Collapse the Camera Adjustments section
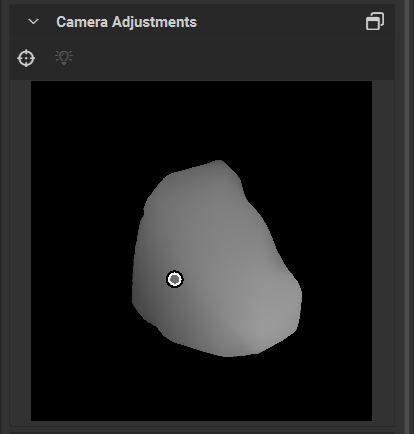The height and width of the screenshot is (434, 414). click(33, 22)
